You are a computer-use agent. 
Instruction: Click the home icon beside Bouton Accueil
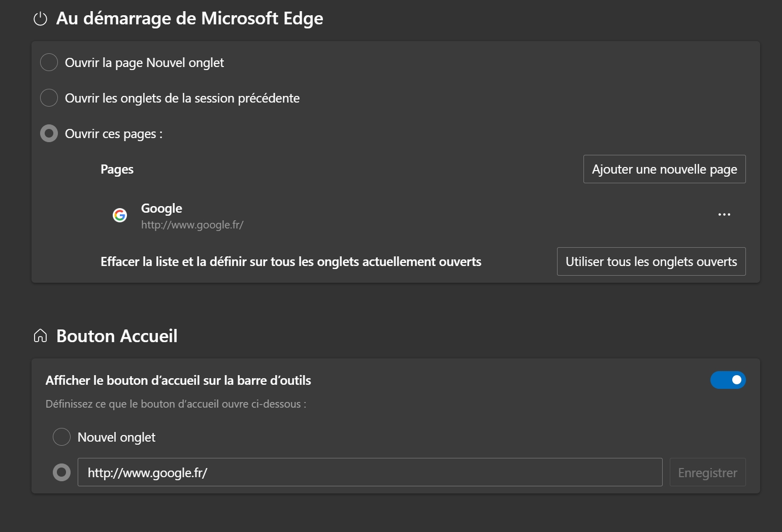click(40, 336)
